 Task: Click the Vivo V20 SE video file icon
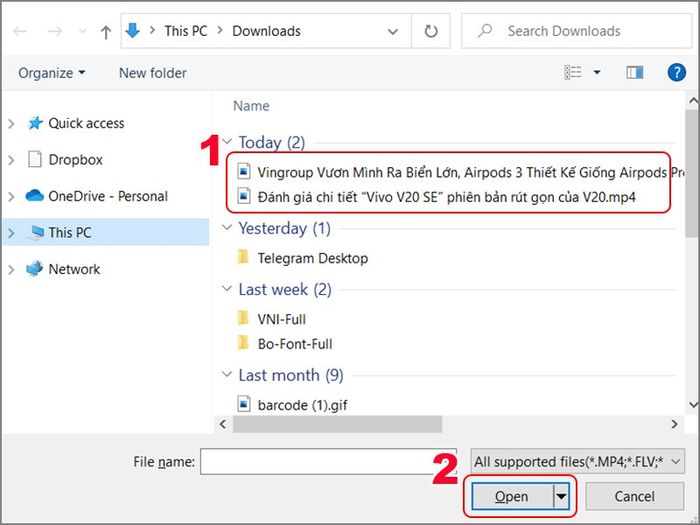pos(244,196)
